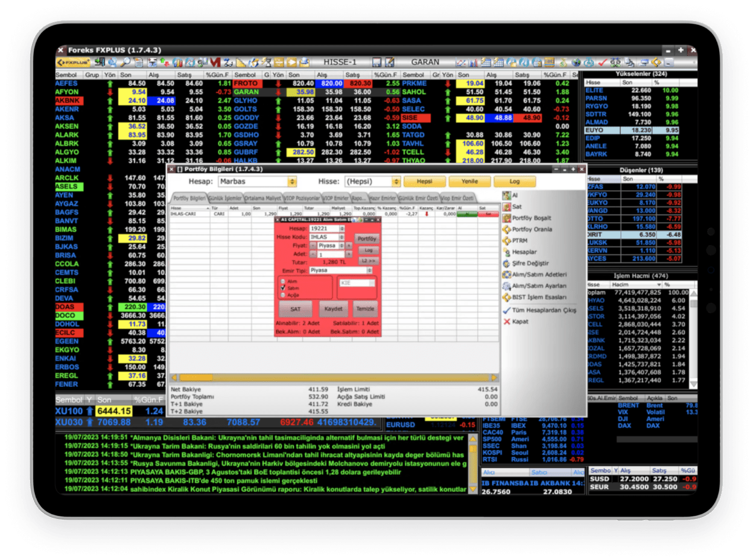Click the Al (buy) icon in sidebar
Screen dimensions: 753x560
coord(507,196)
